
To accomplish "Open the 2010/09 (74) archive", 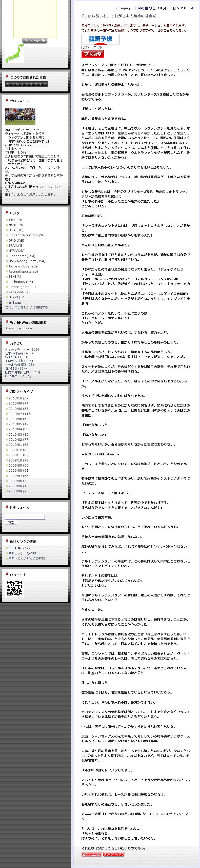I will click(x=19, y=403).
